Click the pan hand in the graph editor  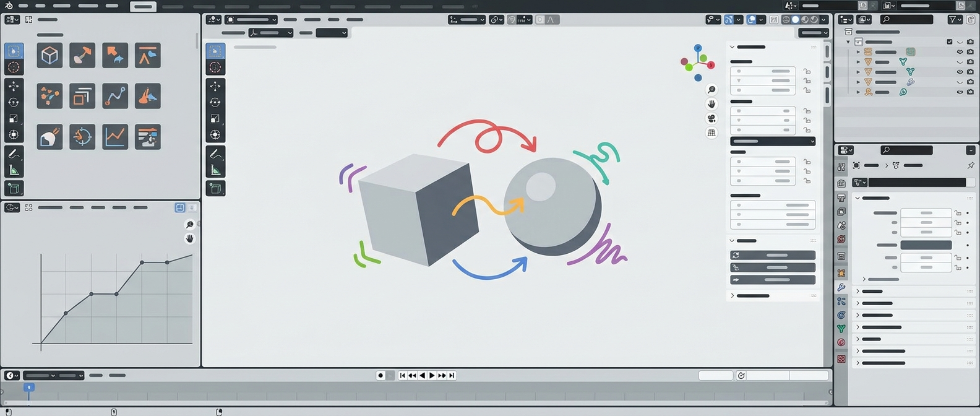click(190, 238)
